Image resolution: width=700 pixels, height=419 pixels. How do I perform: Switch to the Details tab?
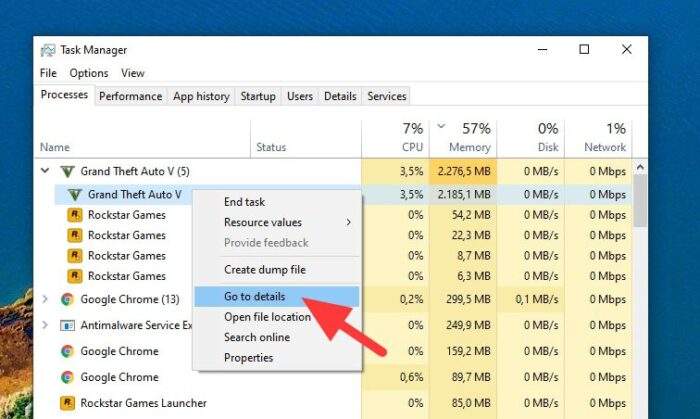pyautogui.click(x=340, y=96)
